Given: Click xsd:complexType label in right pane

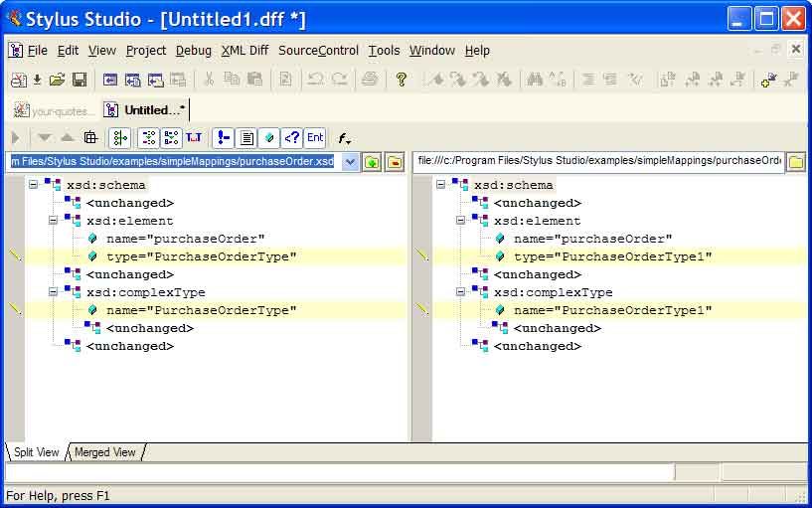Looking at the screenshot, I should click(553, 292).
